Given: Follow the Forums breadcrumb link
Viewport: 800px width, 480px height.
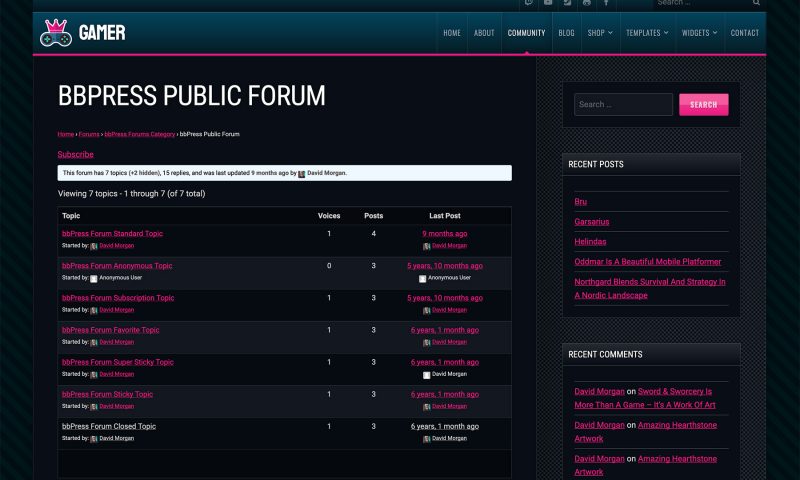Looking at the screenshot, I should tap(89, 134).
